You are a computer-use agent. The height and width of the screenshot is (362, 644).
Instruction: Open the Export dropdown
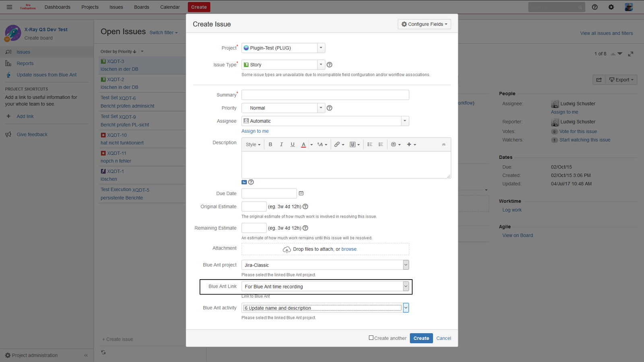[x=621, y=80]
